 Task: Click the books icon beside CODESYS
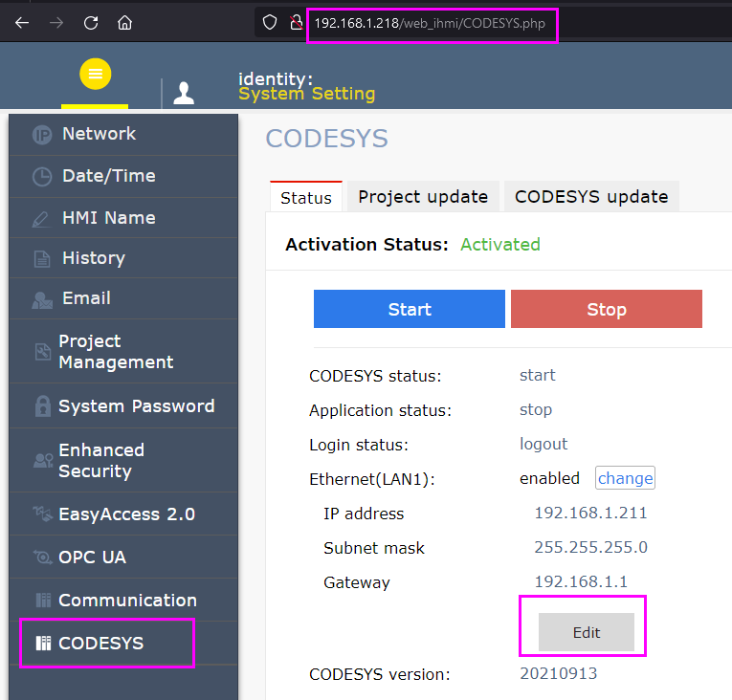(43, 643)
